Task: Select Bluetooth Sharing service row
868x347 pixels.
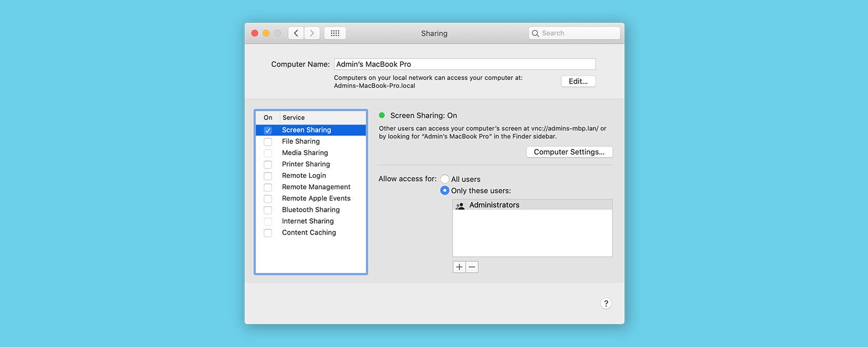Action: 311,210
